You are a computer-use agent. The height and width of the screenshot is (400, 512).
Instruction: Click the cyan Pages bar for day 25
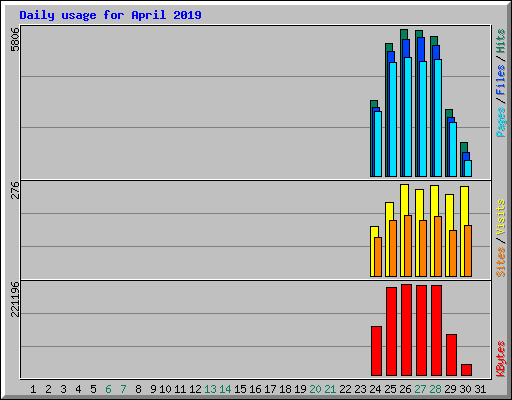click(x=393, y=119)
